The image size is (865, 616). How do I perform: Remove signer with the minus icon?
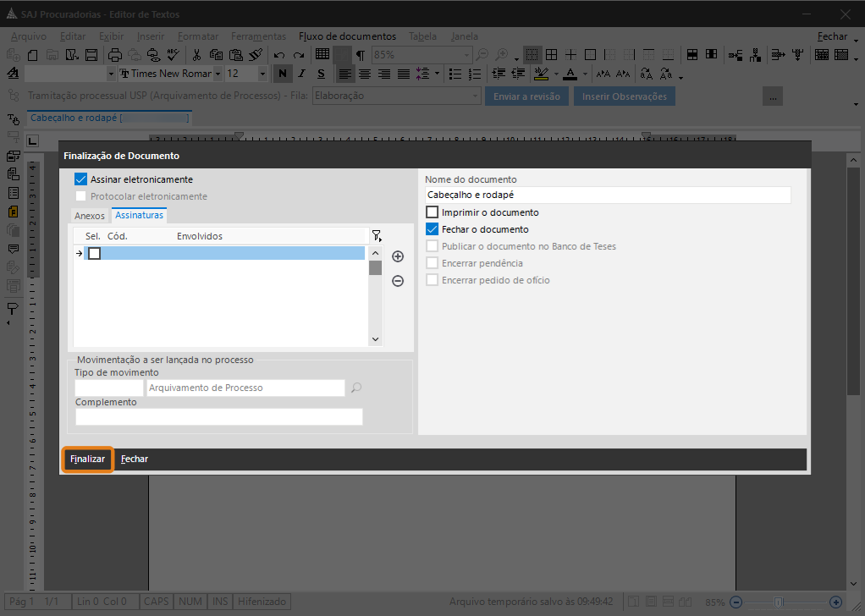[397, 281]
